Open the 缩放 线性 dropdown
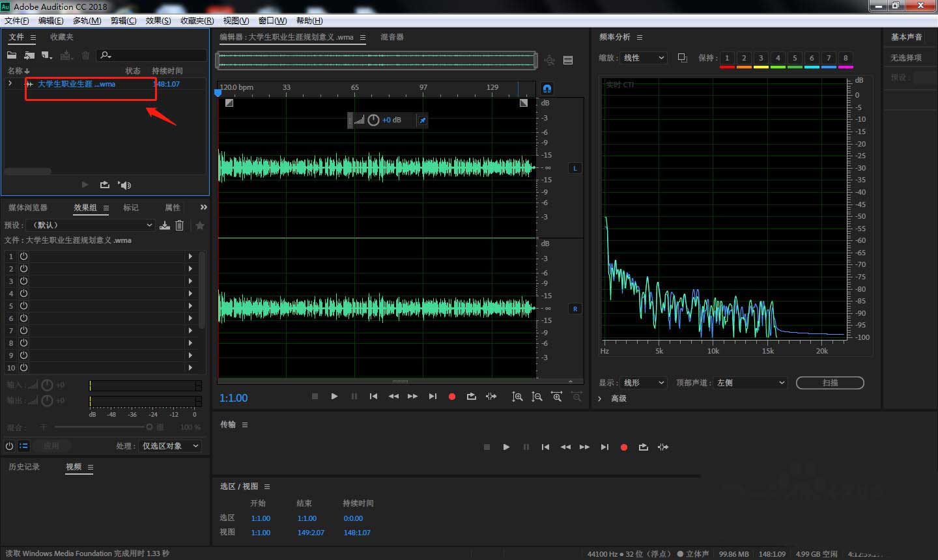 [644, 58]
